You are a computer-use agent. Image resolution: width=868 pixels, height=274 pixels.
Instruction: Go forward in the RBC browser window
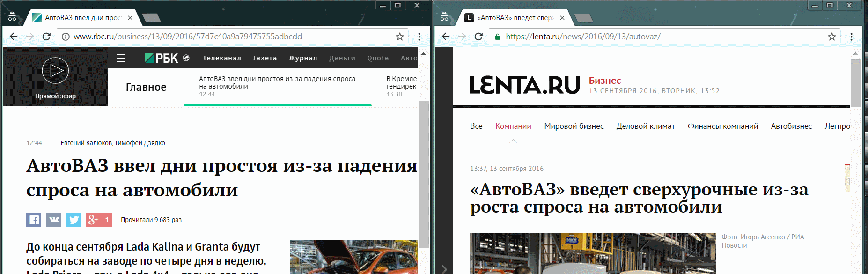(x=30, y=37)
